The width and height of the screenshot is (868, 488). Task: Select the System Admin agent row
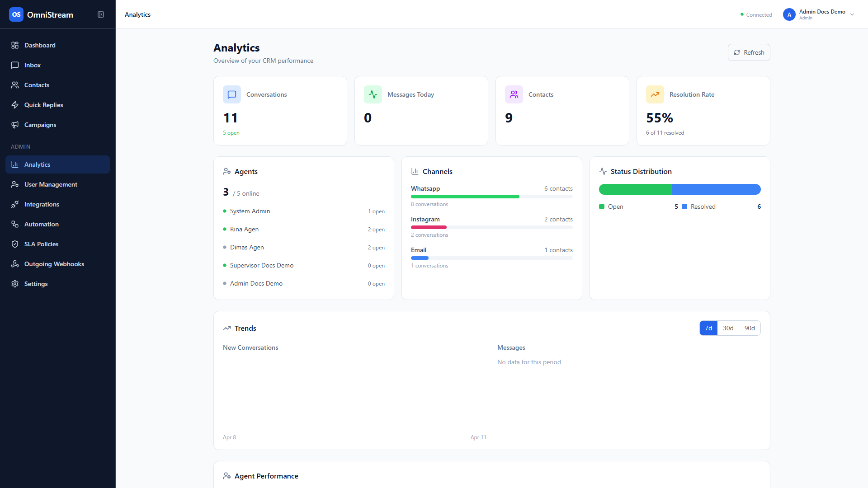tap(304, 211)
